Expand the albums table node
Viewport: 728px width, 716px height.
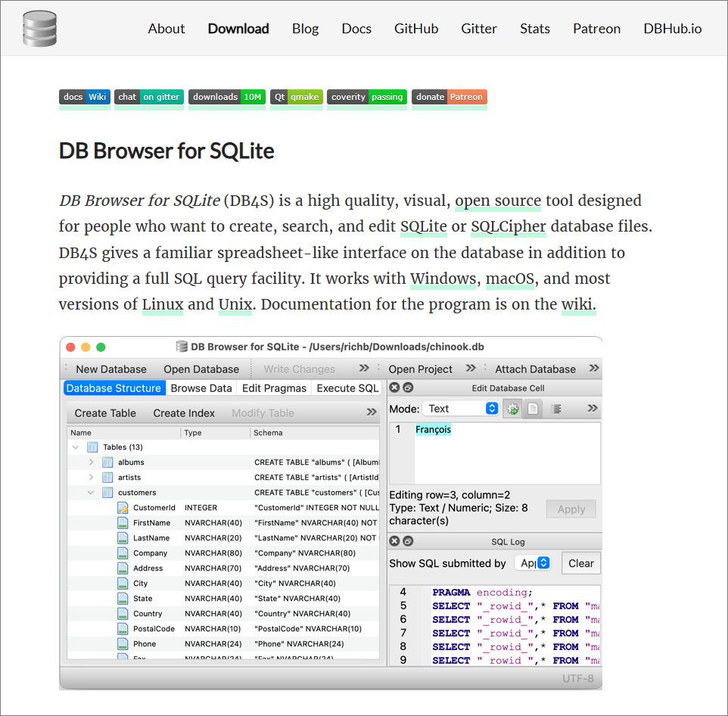tap(91, 462)
